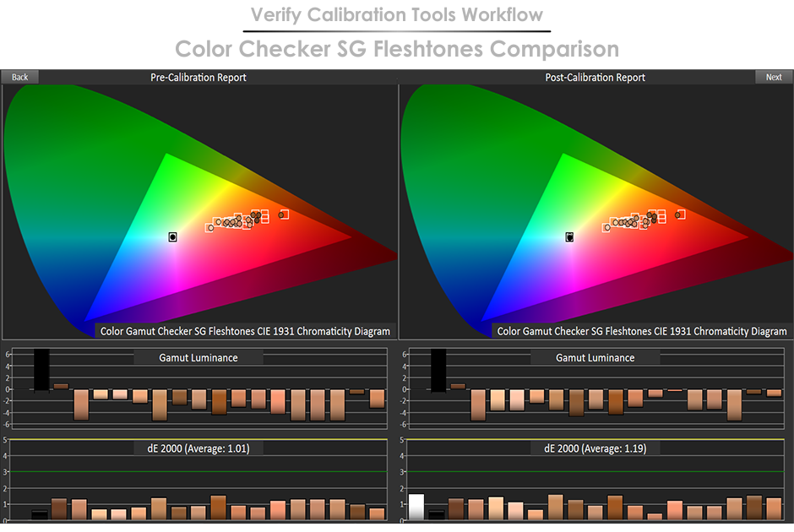This screenshot has height=532, width=794.
Task: Click the post-calibration Gamut Luminance label
Action: [x=595, y=358]
